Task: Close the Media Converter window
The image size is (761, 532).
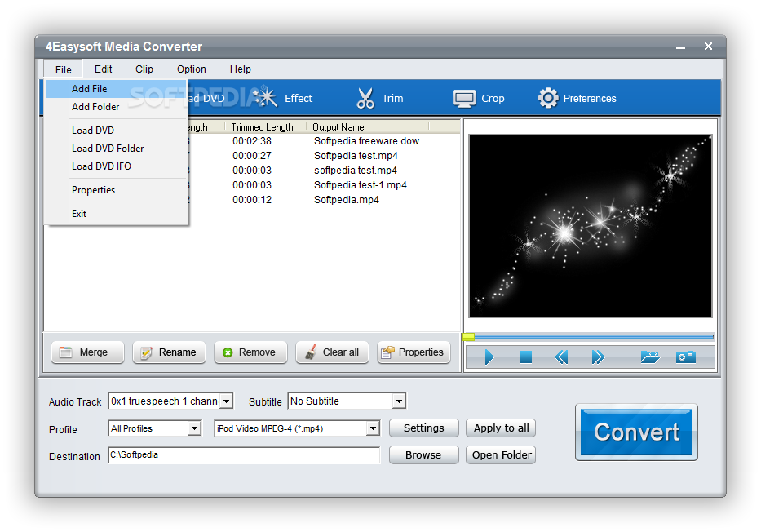Action: [x=708, y=47]
